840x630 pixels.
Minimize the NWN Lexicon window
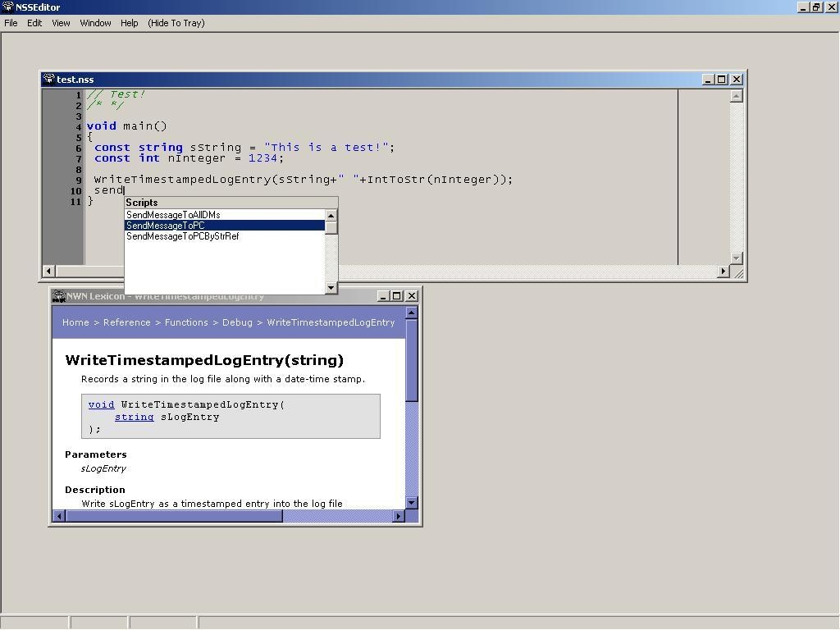click(383, 296)
